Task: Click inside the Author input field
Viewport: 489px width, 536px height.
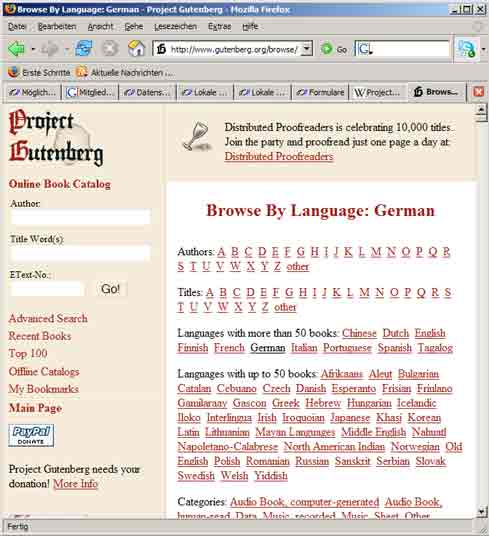Action: point(80,217)
